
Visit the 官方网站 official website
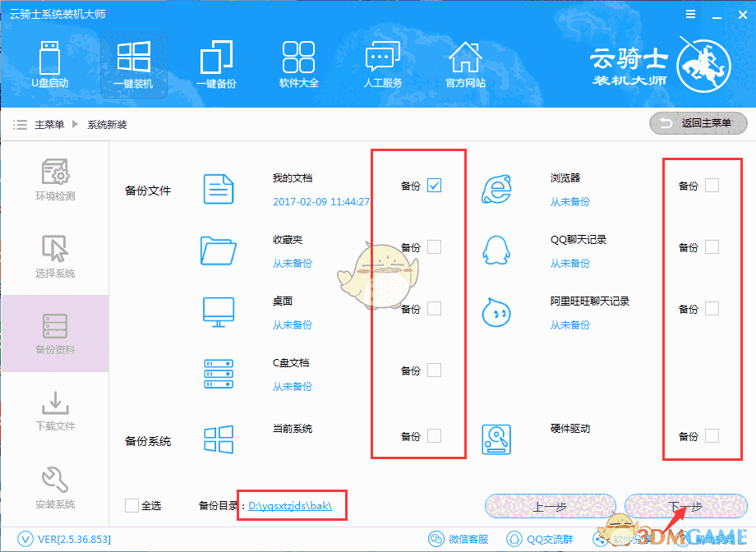click(465, 64)
